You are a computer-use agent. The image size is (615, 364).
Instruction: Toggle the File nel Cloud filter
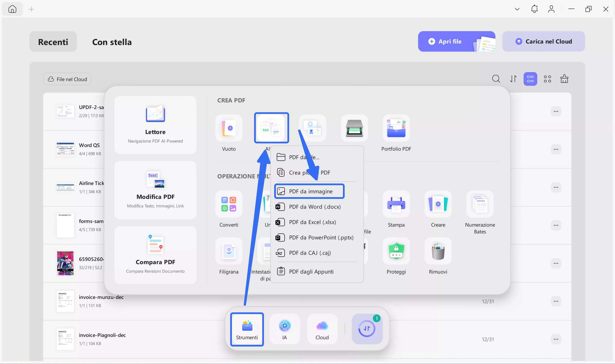tap(67, 79)
